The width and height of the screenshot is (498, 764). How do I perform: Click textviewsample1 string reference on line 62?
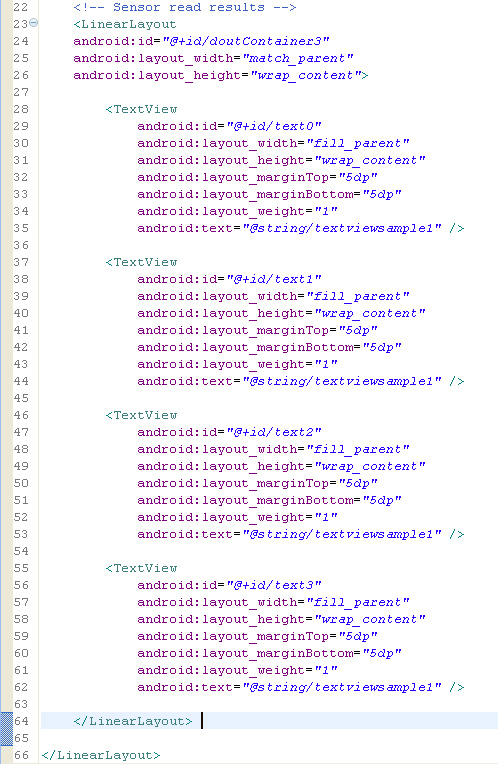(342, 688)
